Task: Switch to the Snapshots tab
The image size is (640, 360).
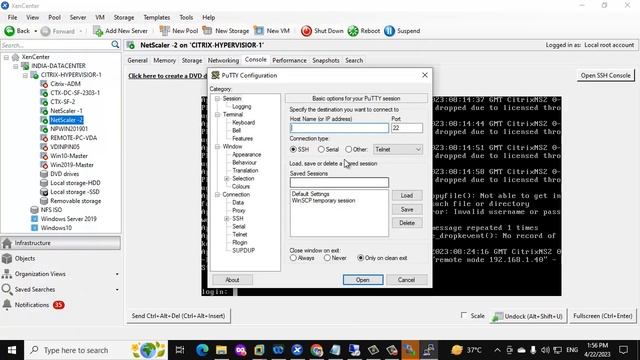Action: (326, 60)
